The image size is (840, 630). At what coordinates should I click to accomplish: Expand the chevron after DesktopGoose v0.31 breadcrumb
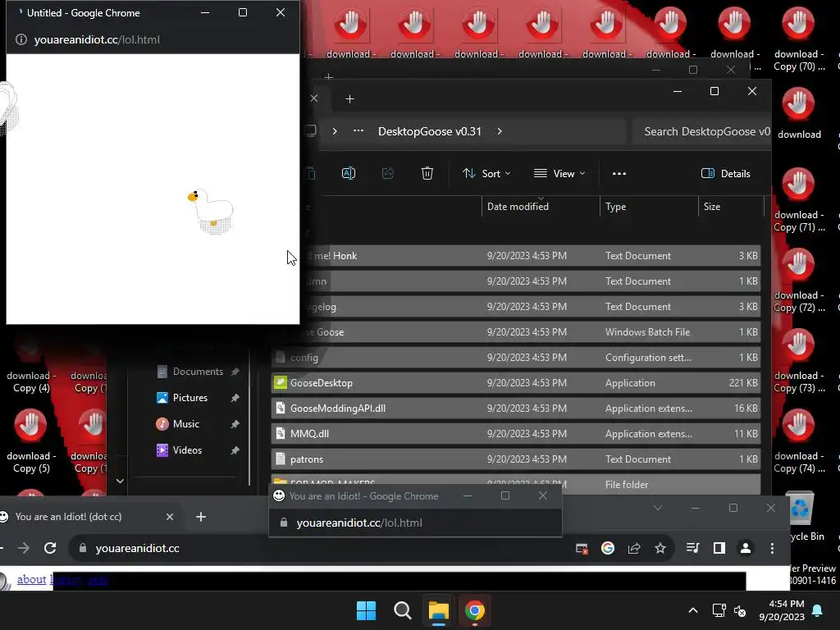(x=500, y=131)
